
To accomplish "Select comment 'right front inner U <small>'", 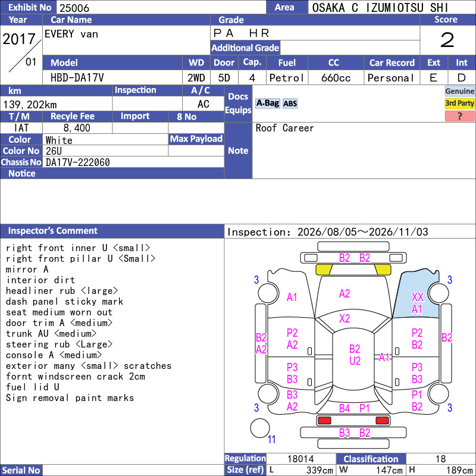I will pyautogui.click(x=78, y=248).
